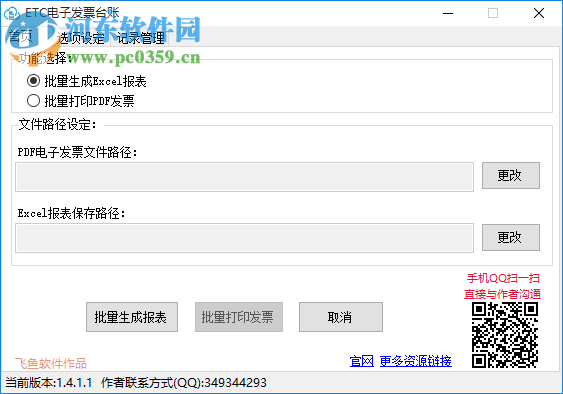The width and height of the screenshot is (563, 394).
Task: Click into the PDF电子发票文件路径 field
Action: (x=244, y=177)
